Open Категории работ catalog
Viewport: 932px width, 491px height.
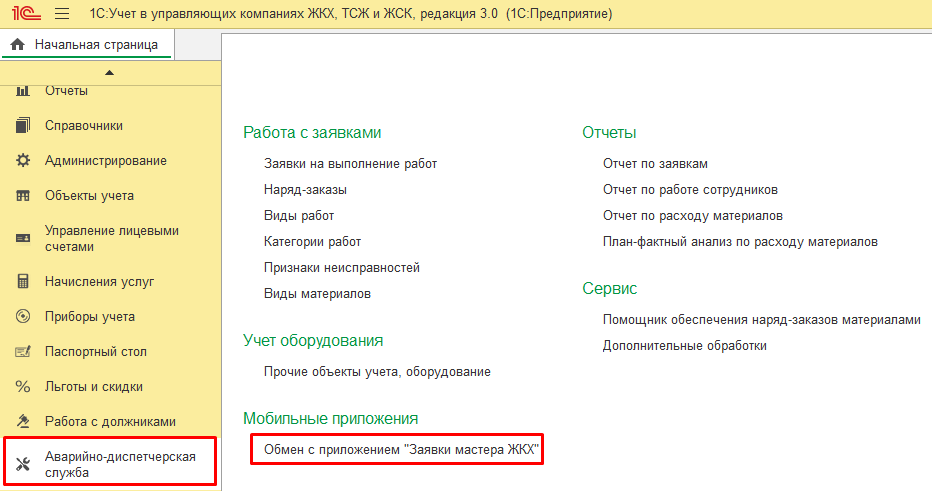pyautogui.click(x=312, y=242)
